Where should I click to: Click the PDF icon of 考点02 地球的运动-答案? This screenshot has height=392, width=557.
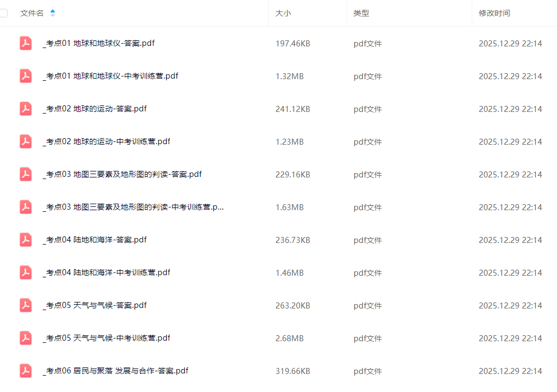pos(26,109)
